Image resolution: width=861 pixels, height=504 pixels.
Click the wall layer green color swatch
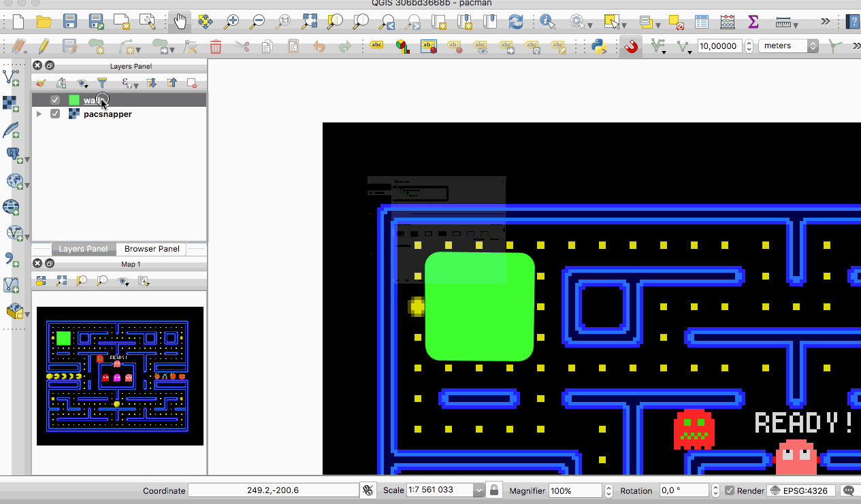pyautogui.click(x=74, y=100)
